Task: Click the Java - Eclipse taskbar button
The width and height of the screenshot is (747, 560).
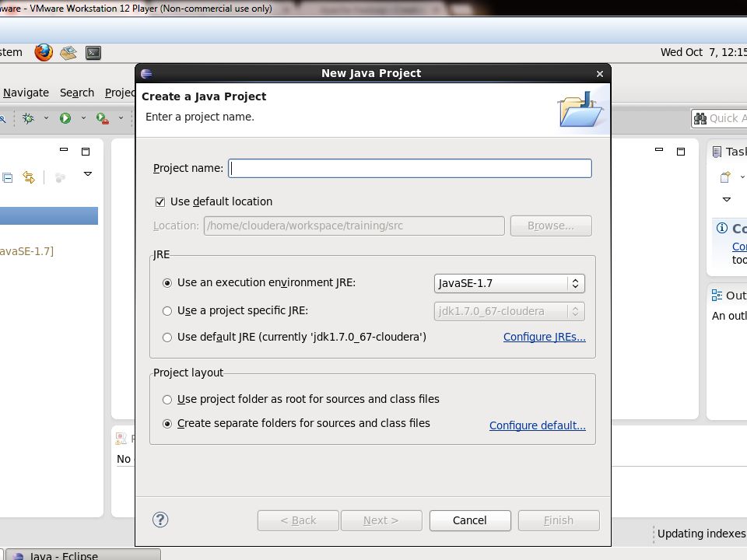Action: click(83, 555)
